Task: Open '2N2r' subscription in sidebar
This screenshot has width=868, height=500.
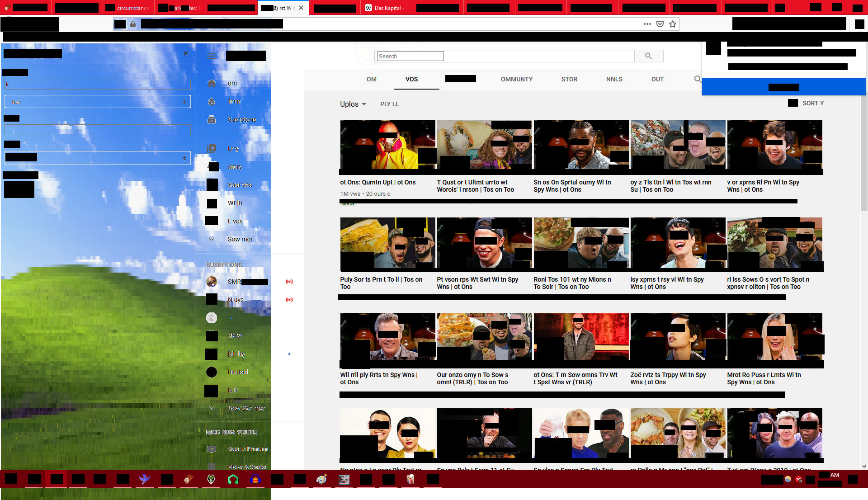Action: 235,336
